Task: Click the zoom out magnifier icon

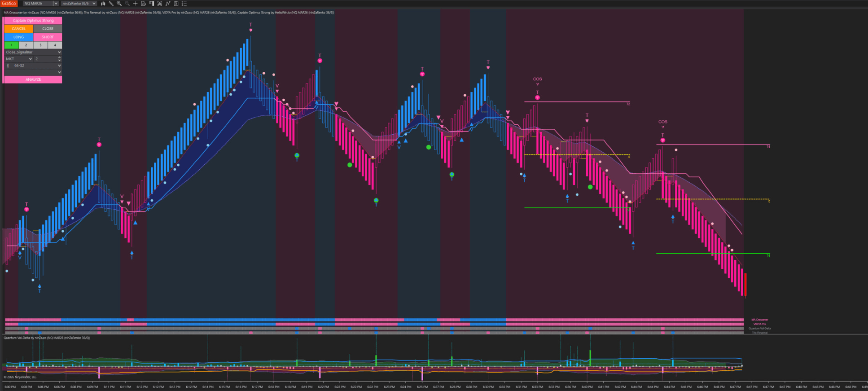Action: coord(127,4)
